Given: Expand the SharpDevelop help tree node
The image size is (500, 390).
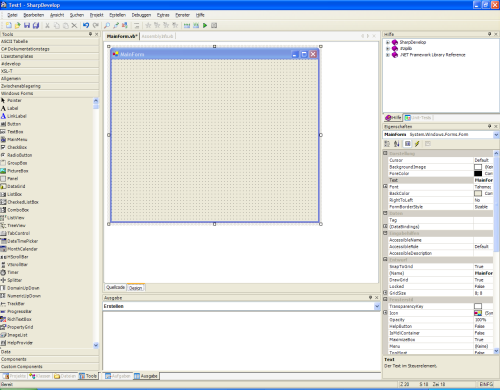Looking at the screenshot, I should [x=388, y=42].
